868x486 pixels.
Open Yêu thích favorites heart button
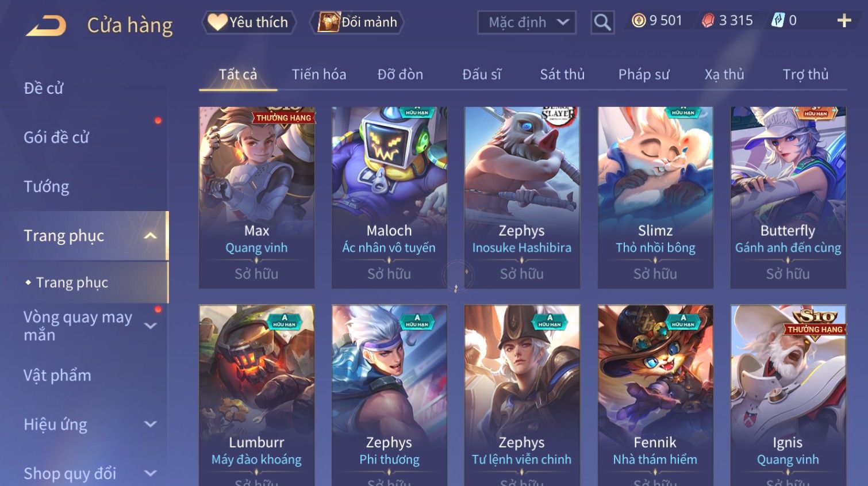[249, 22]
